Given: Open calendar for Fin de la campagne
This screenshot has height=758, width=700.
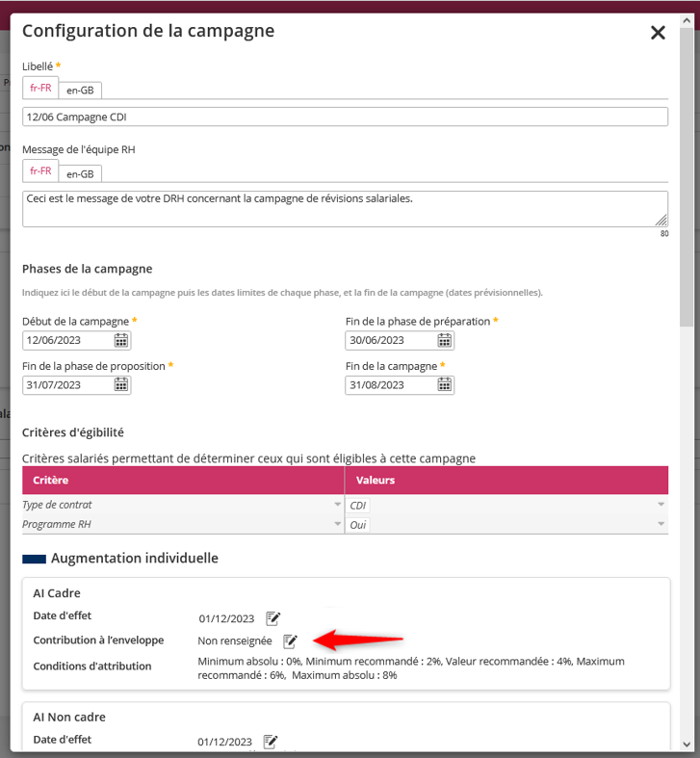Looking at the screenshot, I should tap(445, 385).
